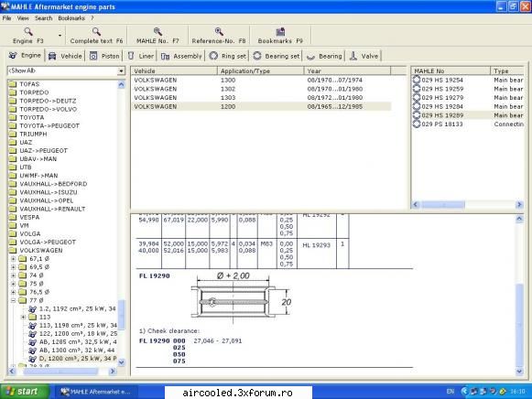Image resolution: width=532 pixels, height=399 pixels.
Task: Select part 029 PS 18133 row
Action: tap(468, 124)
